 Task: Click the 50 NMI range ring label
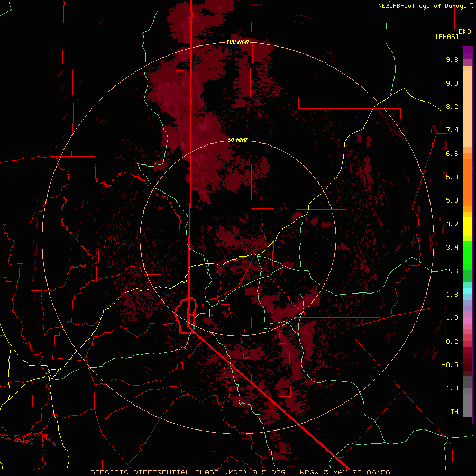point(237,140)
